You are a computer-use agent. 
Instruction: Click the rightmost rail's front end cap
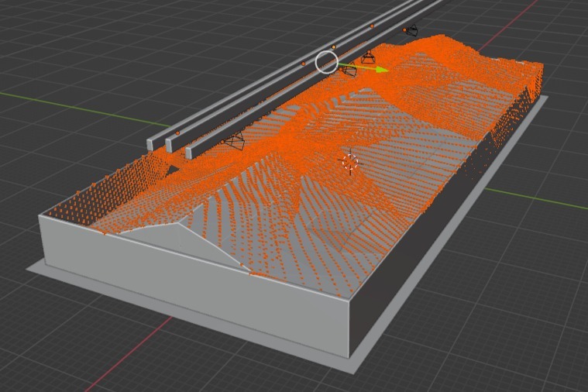point(188,153)
